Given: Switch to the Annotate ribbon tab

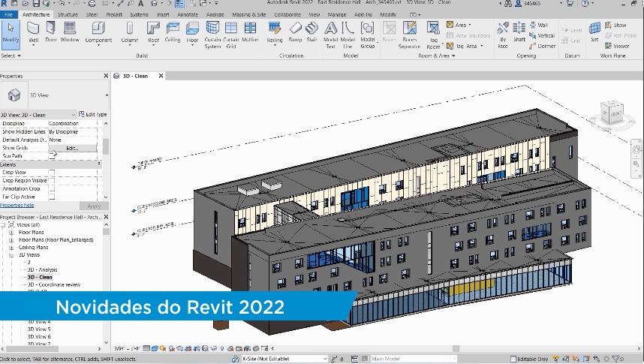Looking at the screenshot, I should (x=188, y=14).
